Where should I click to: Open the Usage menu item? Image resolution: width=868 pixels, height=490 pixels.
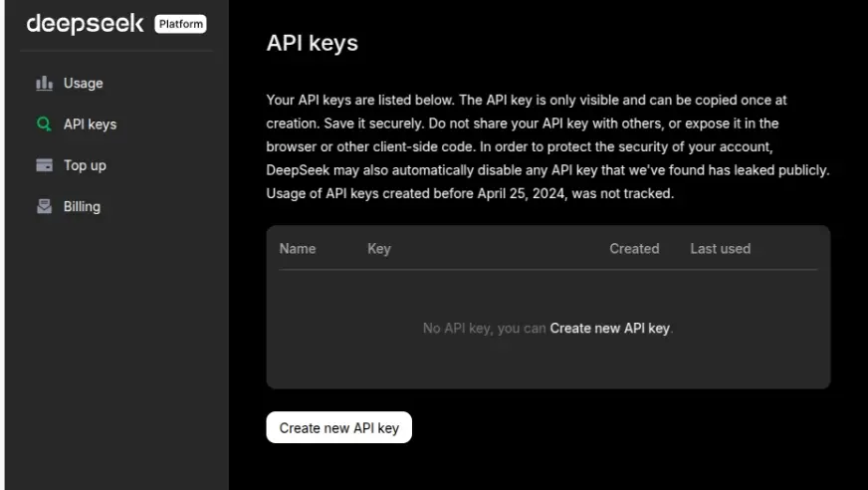[84, 84]
